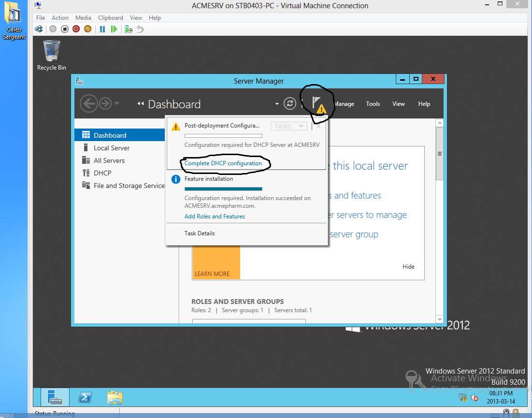Open File Explorer from the taskbar
Screen dimensions: 532x418
[115, 397]
